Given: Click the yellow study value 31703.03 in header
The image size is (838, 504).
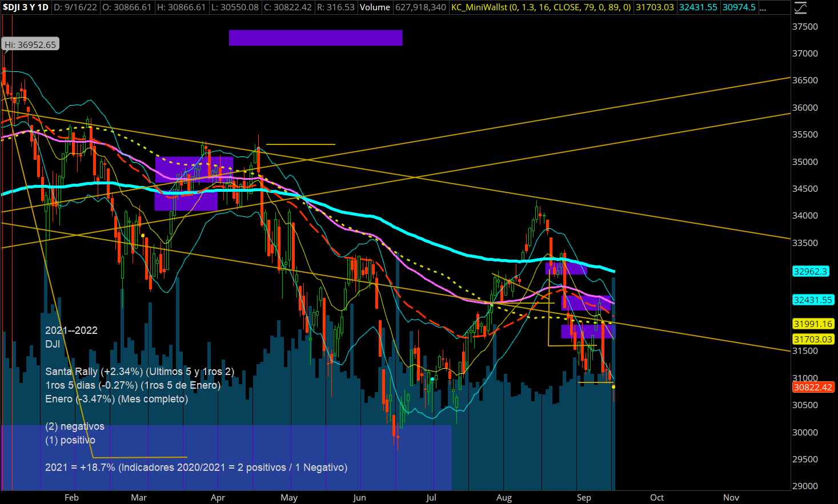Looking at the screenshot, I should [x=655, y=7].
